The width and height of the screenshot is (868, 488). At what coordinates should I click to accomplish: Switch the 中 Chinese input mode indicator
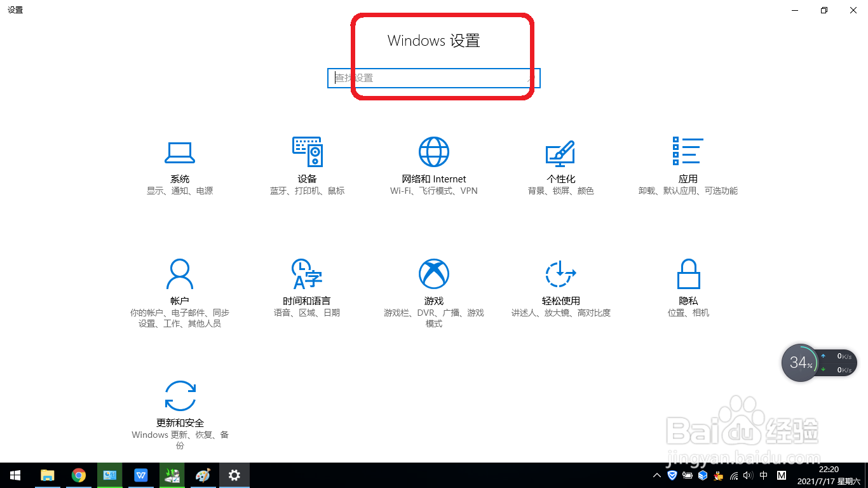(x=764, y=475)
